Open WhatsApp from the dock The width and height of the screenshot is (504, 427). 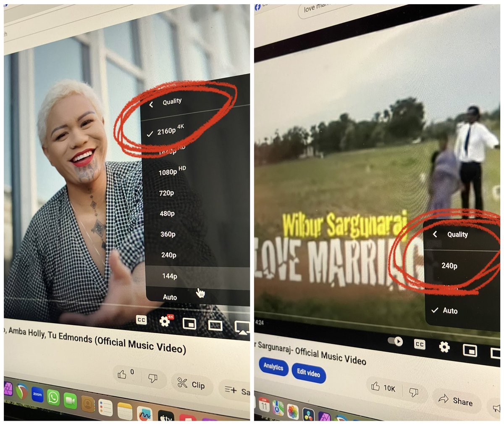coord(53,397)
